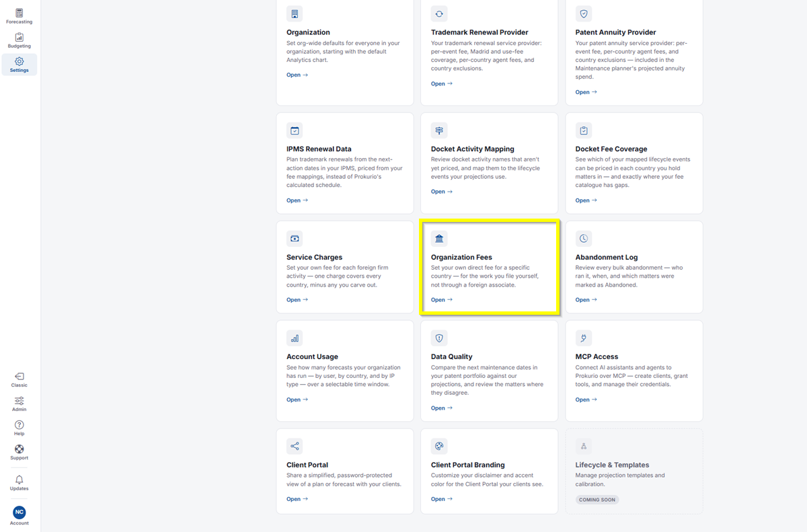The width and height of the screenshot is (807, 532).
Task: Click the Trademark Renewal Provider refresh icon
Action: pos(439,13)
